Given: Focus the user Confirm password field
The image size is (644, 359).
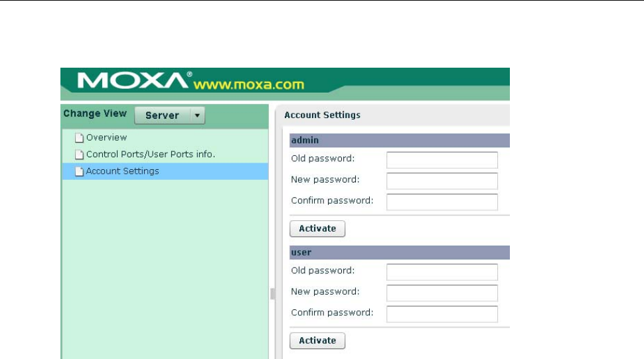Looking at the screenshot, I should [442, 314].
